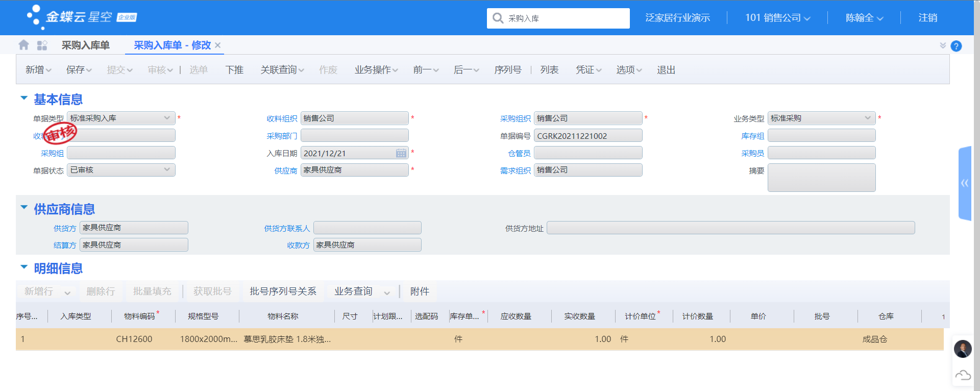Viewport: 980px width, 391px height.
Task: Click the 供应商 link label
Action: [x=286, y=170]
